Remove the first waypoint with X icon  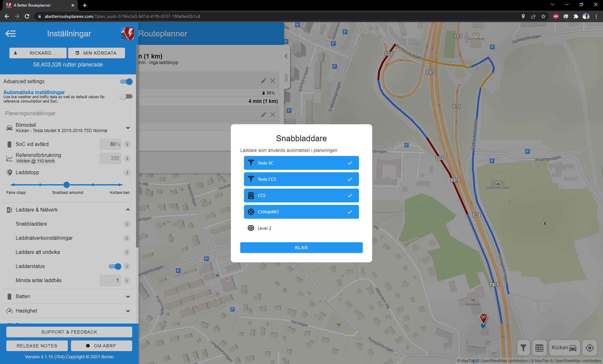pyautogui.click(x=273, y=81)
